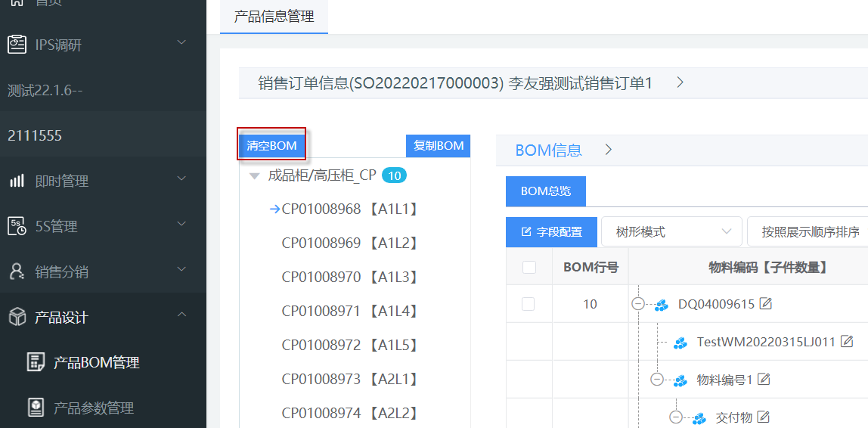Screen dimensions: 868x428
Task: Open 字段配置 field configuration
Action: click(551, 232)
